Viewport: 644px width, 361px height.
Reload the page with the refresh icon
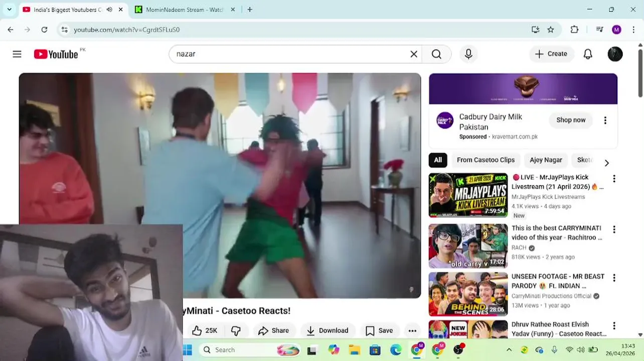pos(44,30)
